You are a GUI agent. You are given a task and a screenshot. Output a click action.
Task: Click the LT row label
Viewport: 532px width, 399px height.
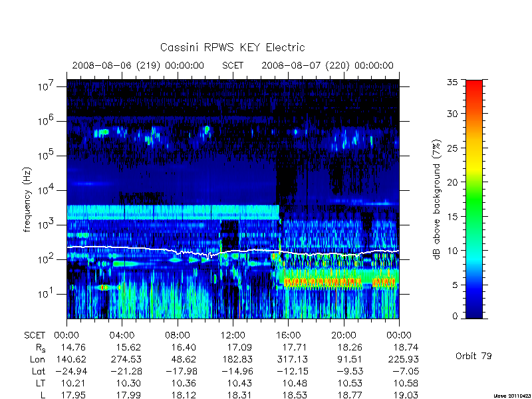[41, 383]
